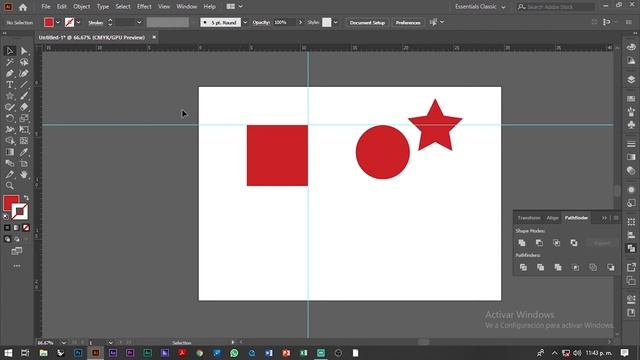This screenshot has width=640, height=360.
Task: Change screen mode button in toolbar
Action: pos(17,251)
